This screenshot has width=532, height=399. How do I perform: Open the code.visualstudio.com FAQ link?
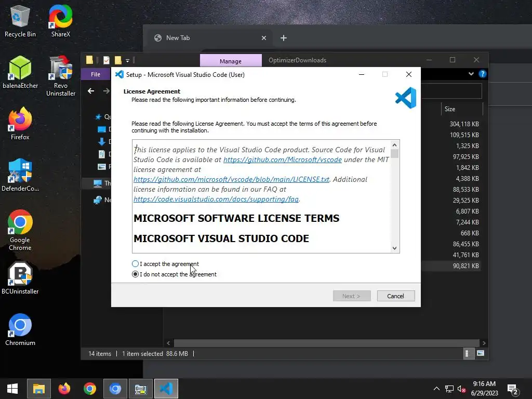[216, 199]
